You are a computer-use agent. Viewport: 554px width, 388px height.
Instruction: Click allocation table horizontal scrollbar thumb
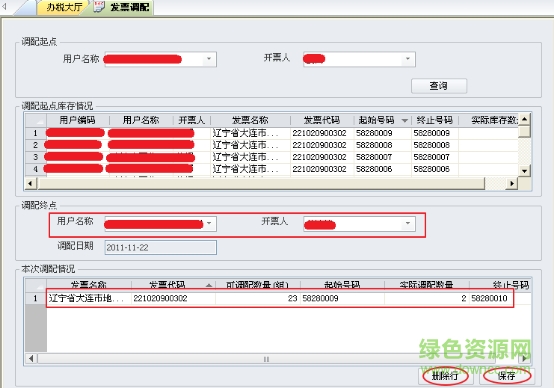pos(266,359)
